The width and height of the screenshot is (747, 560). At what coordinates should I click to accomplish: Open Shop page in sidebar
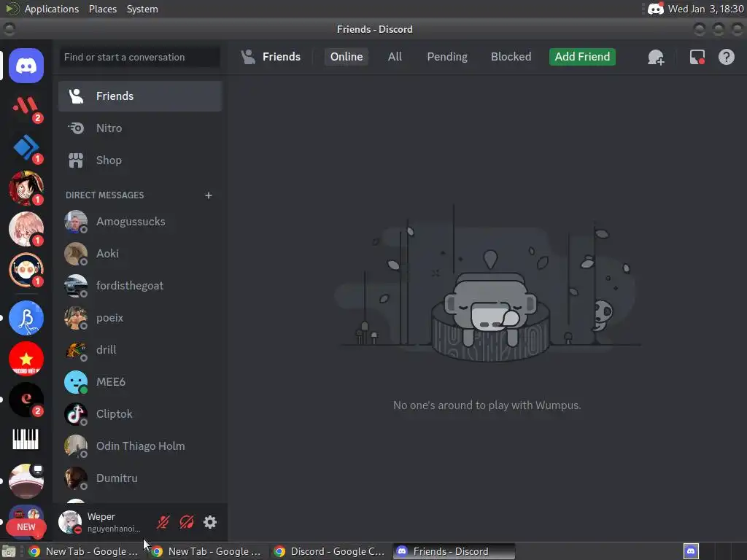pos(140,160)
